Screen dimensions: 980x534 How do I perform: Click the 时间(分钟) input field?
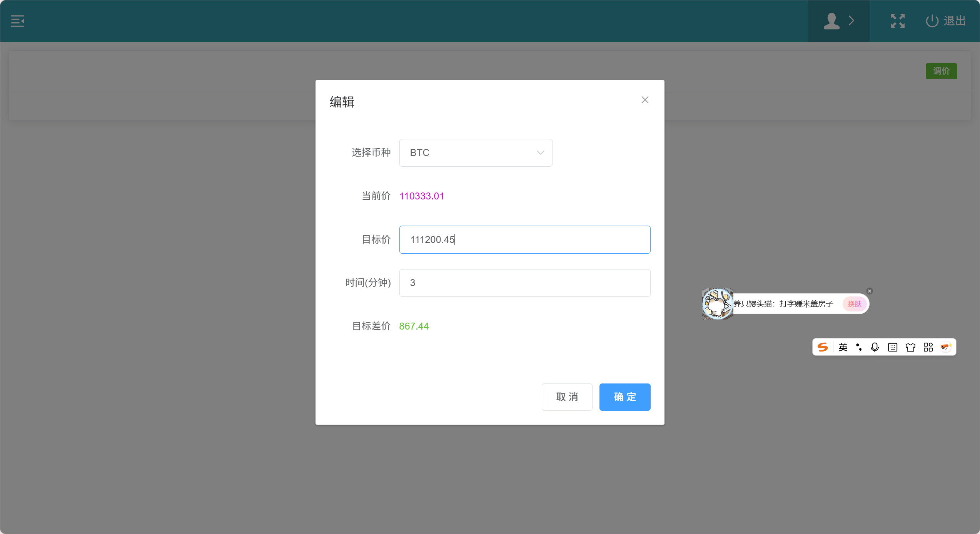tap(524, 283)
